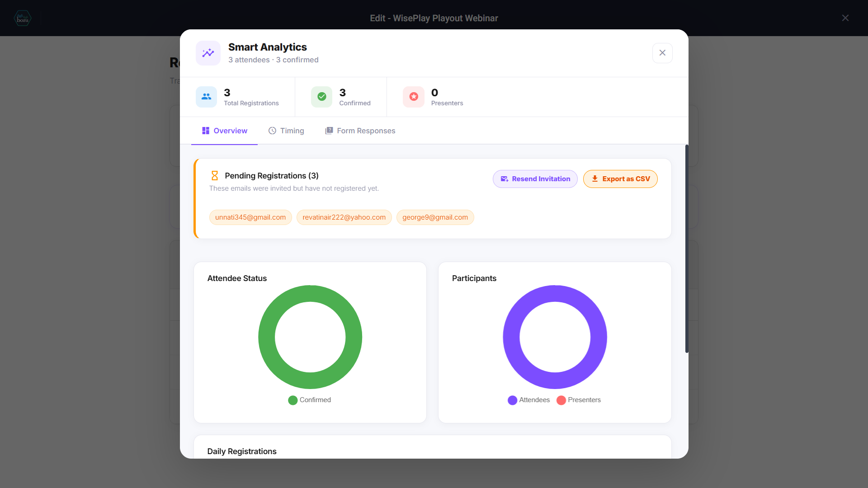This screenshot has width=868, height=488.
Task: Click the 'Attendee Status' card title
Action: [237, 278]
